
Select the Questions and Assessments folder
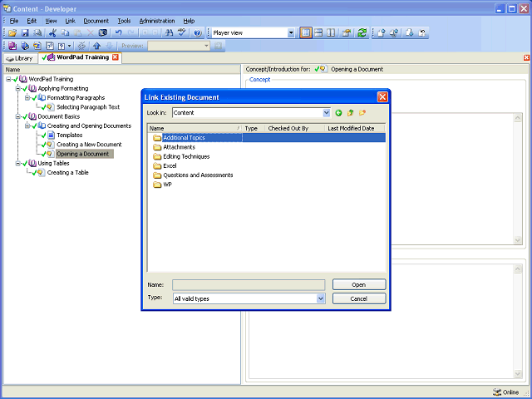pos(198,175)
